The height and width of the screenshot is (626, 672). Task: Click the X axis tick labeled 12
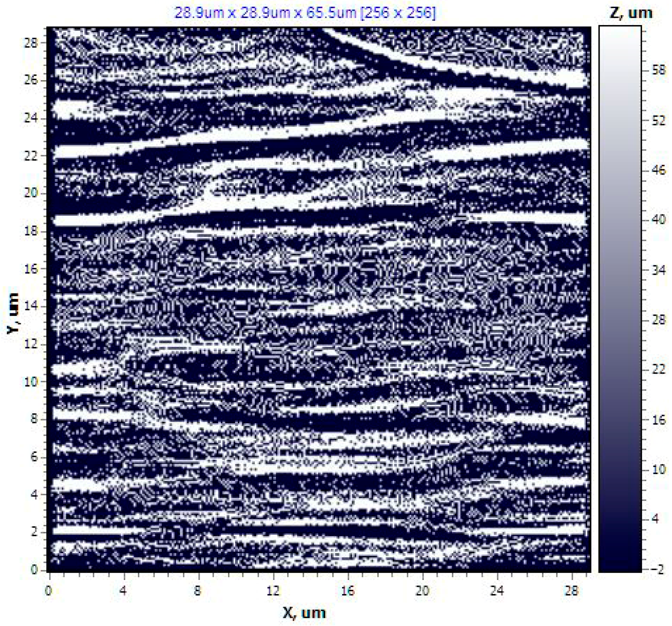(273, 591)
